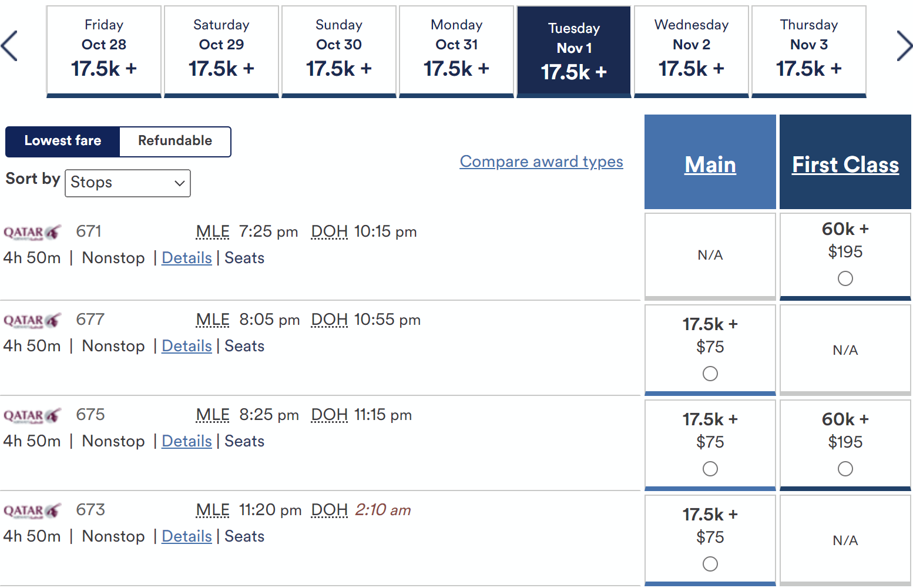Image resolution: width=913 pixels, height=588 pixels.
Task: Open Details for flight 671
Action: pos(186,258)
